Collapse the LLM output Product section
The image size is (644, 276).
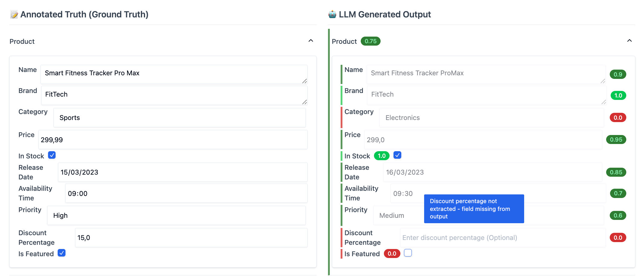coord(629,41)
